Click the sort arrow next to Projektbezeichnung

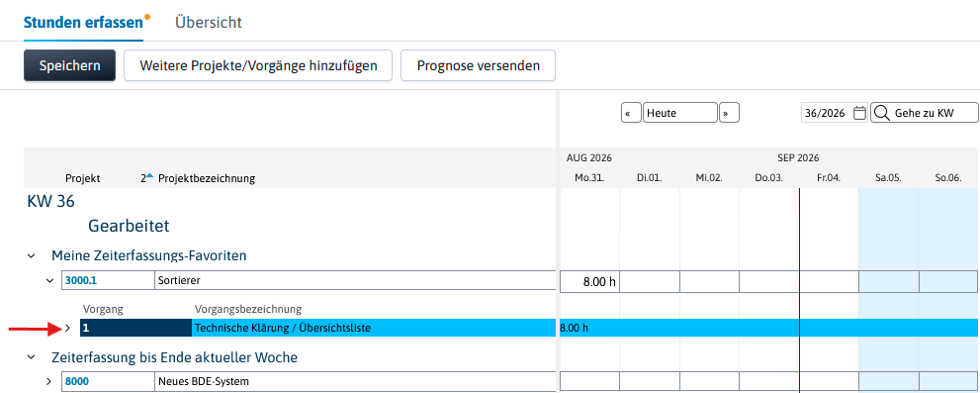tap(149, 176)
